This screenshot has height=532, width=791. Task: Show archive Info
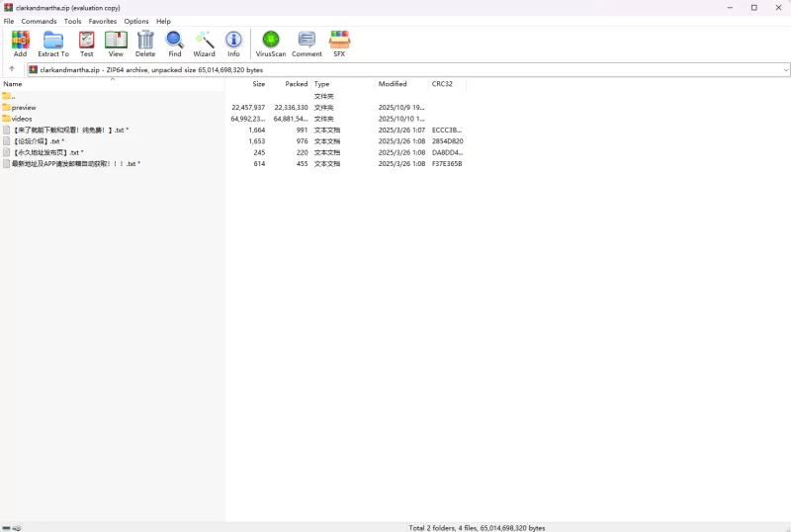click(x=233, y=44)
